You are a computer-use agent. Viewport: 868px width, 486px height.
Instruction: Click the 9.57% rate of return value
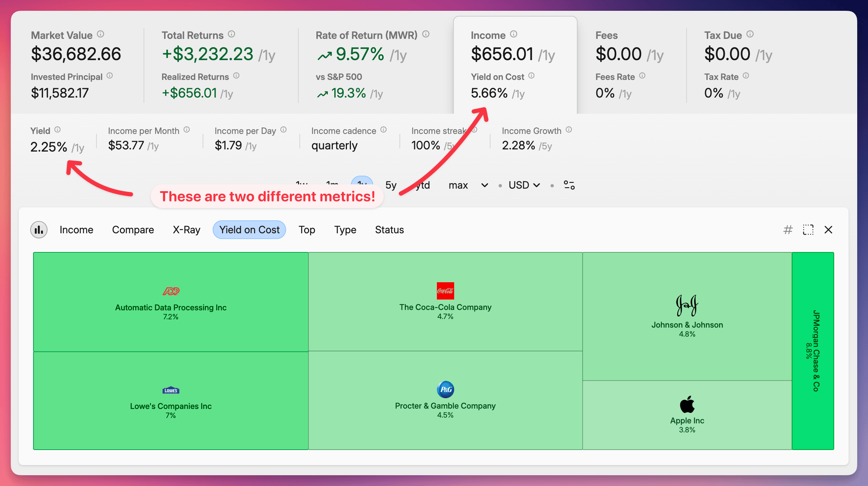[360, 54]
